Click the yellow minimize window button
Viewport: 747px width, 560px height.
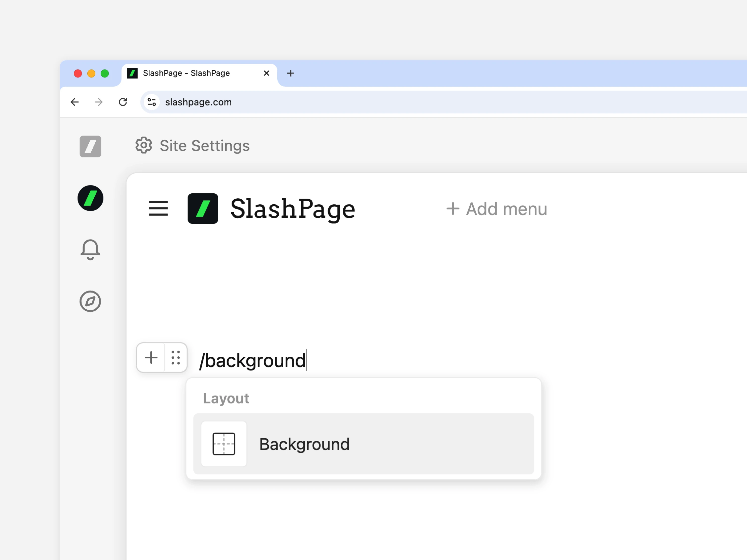[x=91, y=73]
